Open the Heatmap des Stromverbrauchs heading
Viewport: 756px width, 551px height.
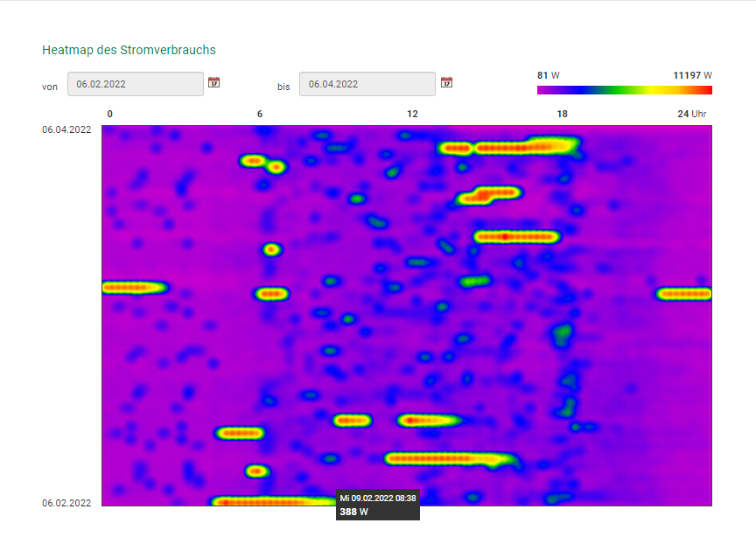pos(128,50)
